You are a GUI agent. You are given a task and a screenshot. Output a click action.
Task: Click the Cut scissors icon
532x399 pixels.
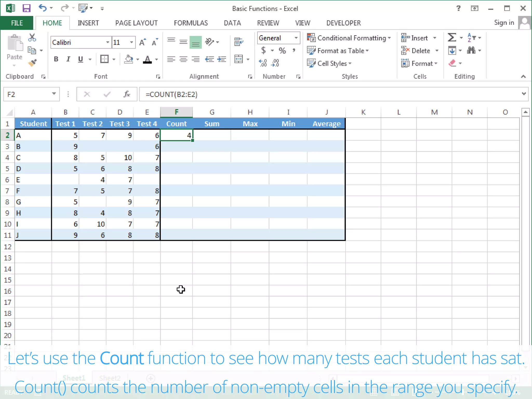pyautogui.click(x=32, y=38)
